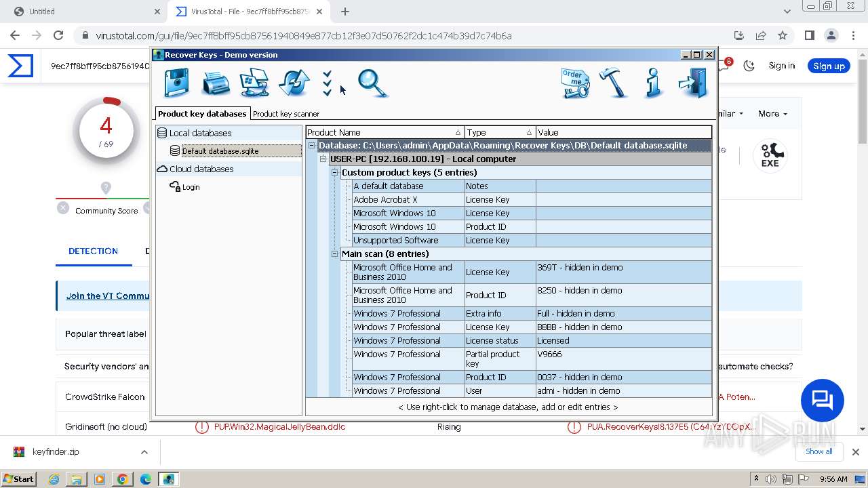
Task: Click the VirusTotal notifications icon with badge
Action: tap(726, 64)
